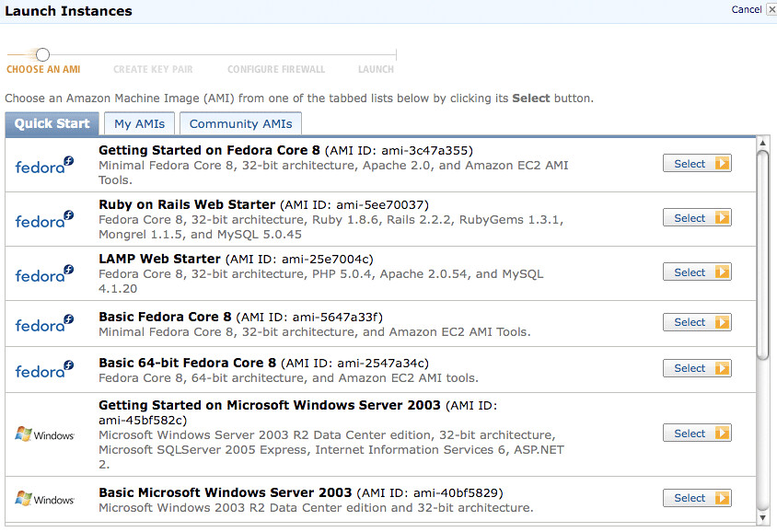This screenshot has height=532, width=777.
Task: Select the LAMP Web Starter AMI
Action: [x=697, y=272]
